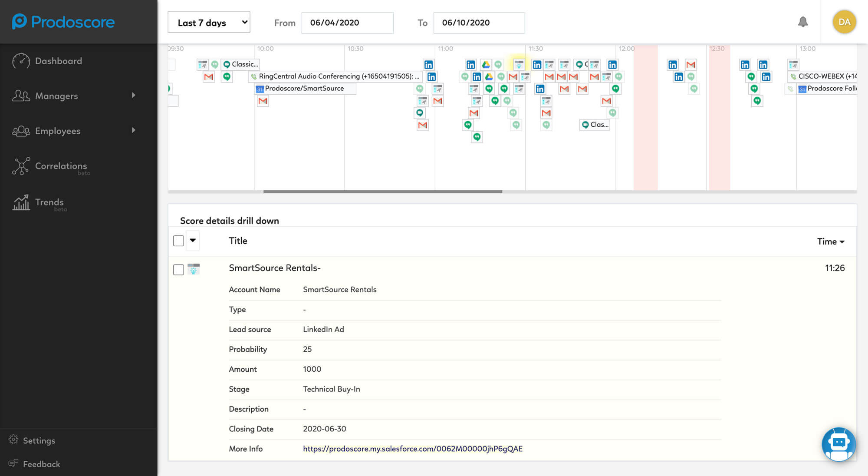Image resolution: width=868 pixels, height=476 pixels.
Task: Expand the Employees submenu arrow
Action: pos(133,130)
